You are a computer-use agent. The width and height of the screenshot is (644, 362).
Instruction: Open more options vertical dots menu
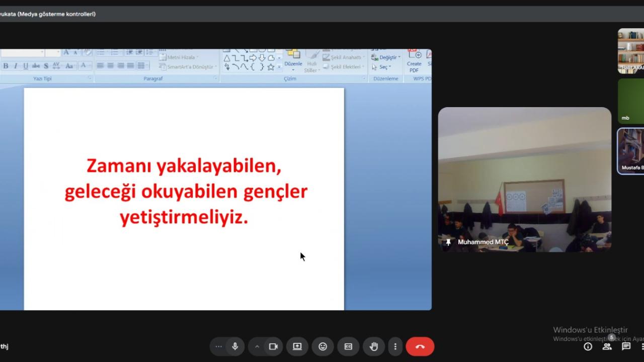(395, 346)
